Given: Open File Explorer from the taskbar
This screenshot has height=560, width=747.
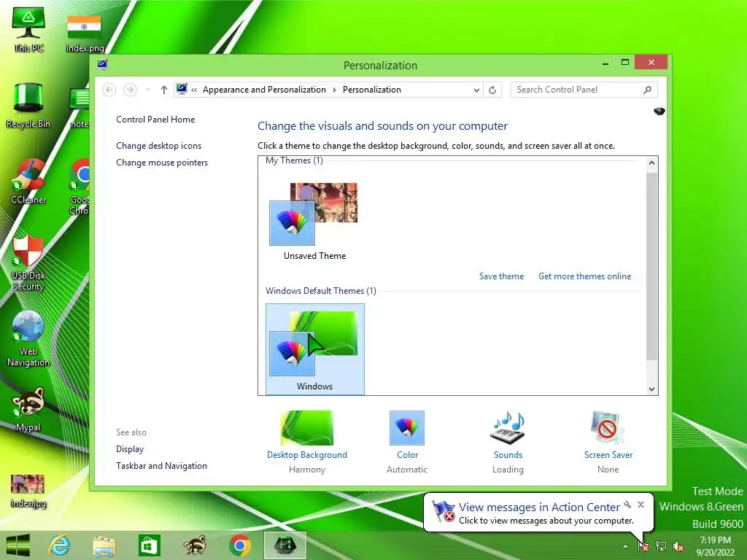Looking at the screenshot, I should click(104, 545).
